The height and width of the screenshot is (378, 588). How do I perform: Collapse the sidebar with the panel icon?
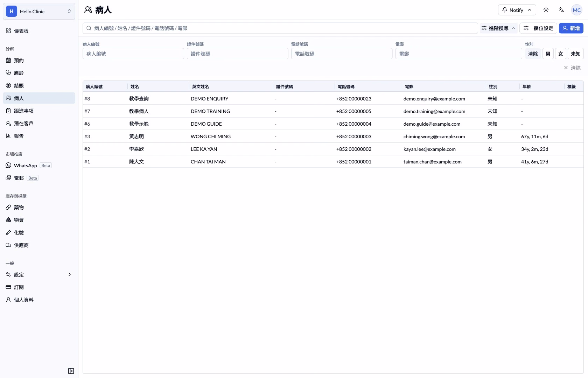pyautogui.click(x=71, y=371)
